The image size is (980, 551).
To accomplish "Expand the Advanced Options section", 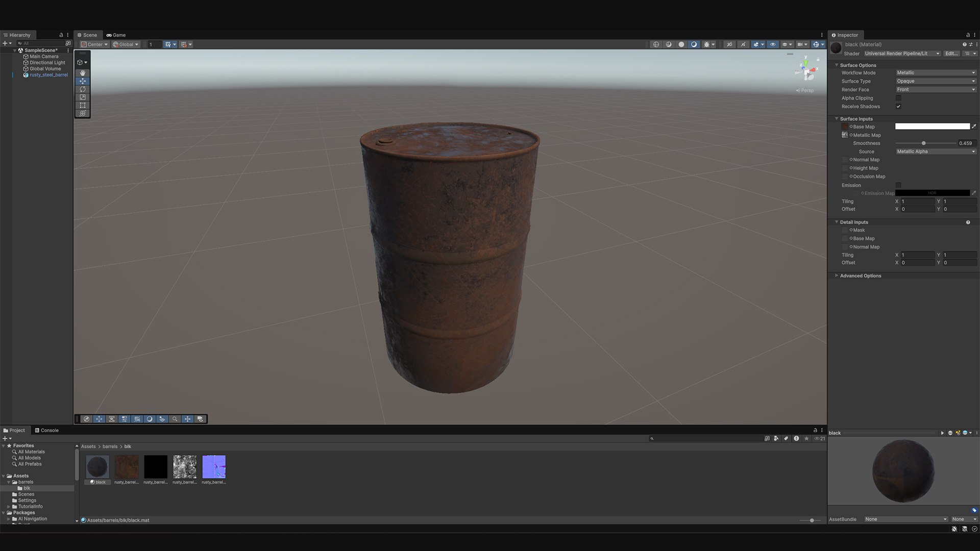I will pyautogui.click(x=837, y=276).
